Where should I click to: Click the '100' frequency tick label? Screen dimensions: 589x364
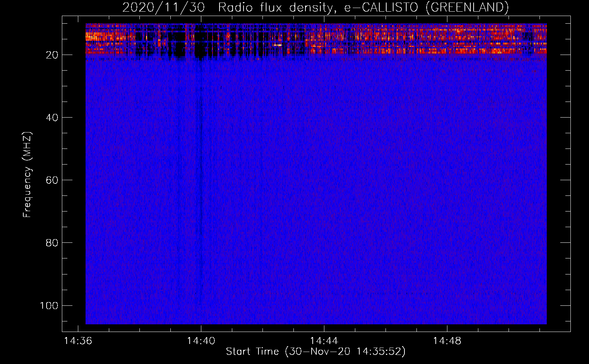pos(49,305)
